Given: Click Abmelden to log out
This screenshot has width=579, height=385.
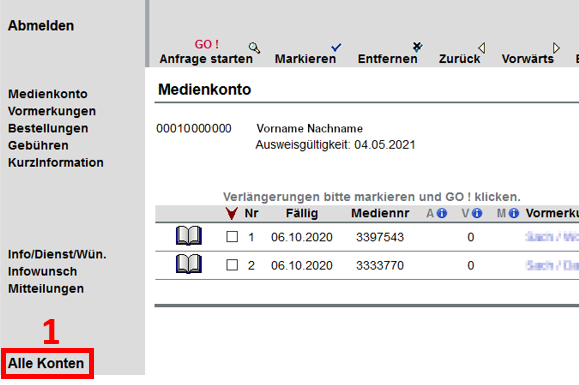Looking at the screenshot, I should point(41,26).
